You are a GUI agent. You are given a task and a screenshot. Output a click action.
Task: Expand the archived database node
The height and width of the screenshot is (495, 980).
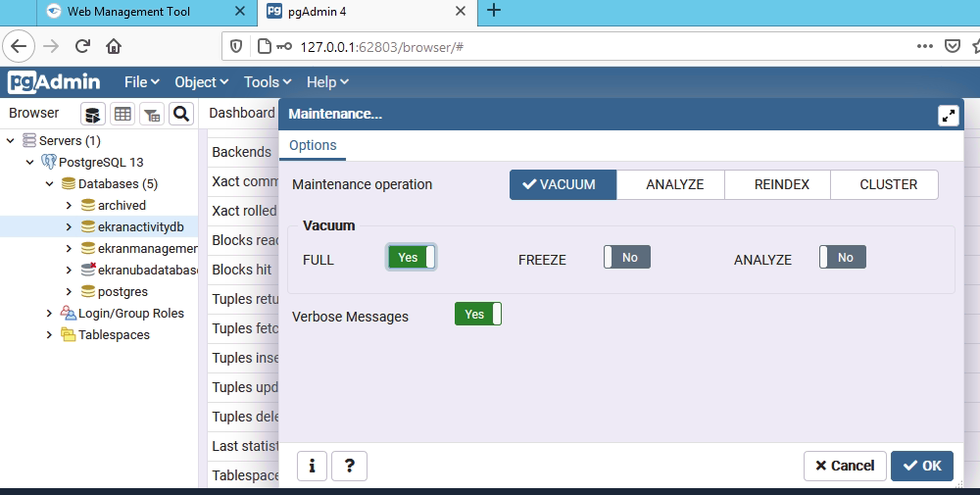coord(69,206)
